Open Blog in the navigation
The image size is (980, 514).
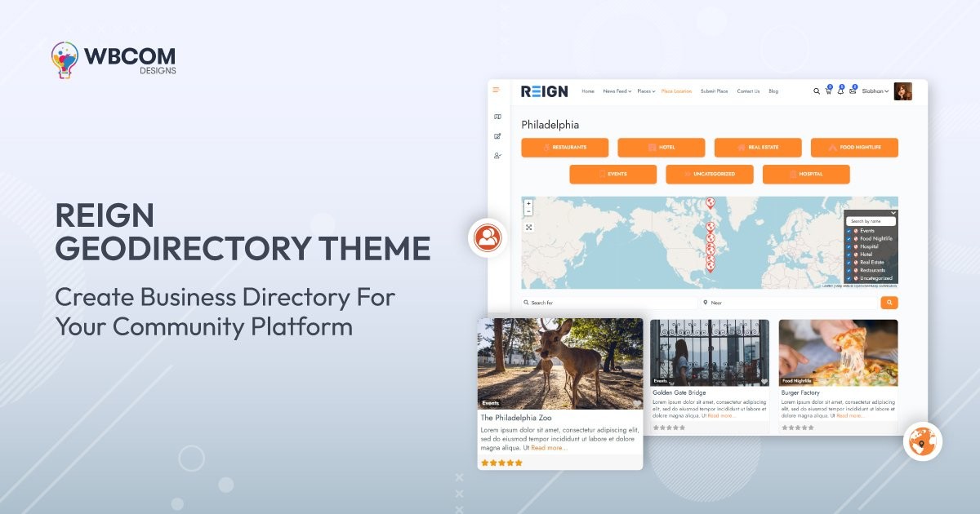[x=773, y=91]
